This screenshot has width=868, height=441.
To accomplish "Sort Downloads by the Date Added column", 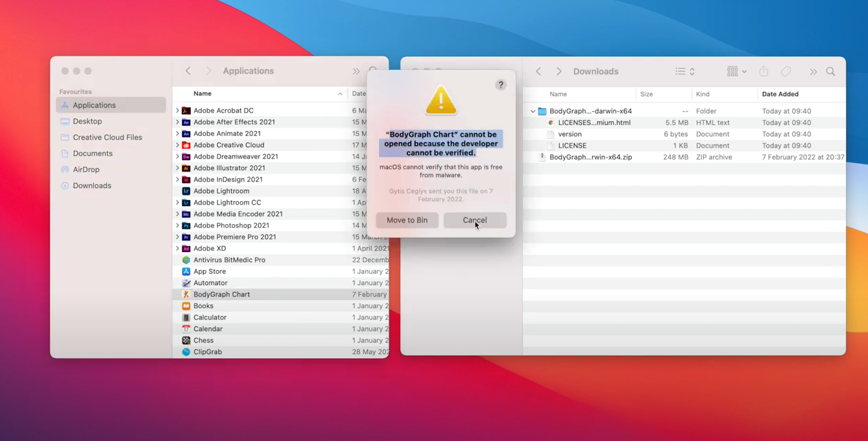I will click(x=801, y=94).
